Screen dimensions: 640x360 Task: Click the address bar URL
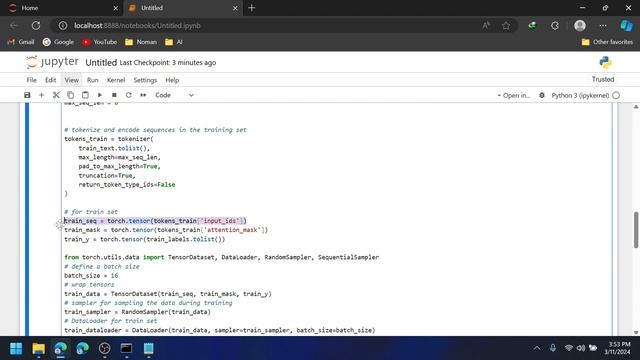(x=138, y=25)
